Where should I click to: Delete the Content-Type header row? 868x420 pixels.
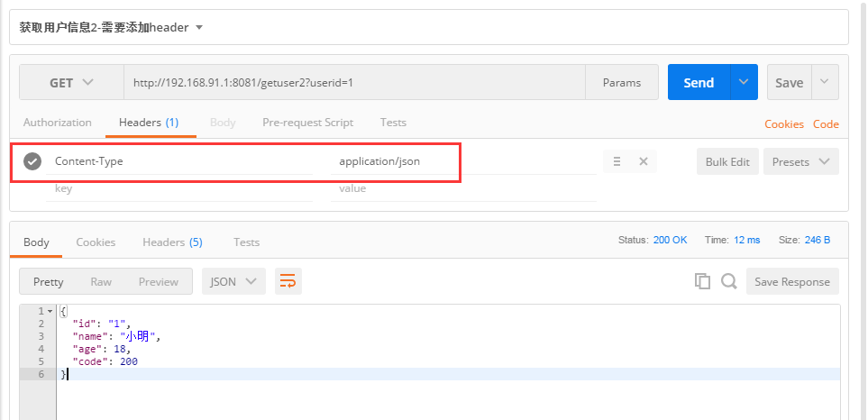point(644,161)
